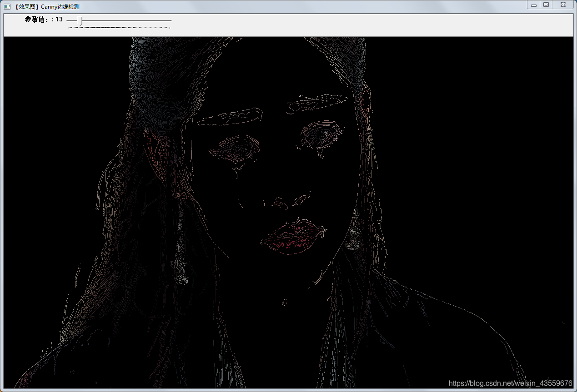577x392 pixels.
Task: Click the Canny边缘检测 window title
Action: tap(47, 7)
